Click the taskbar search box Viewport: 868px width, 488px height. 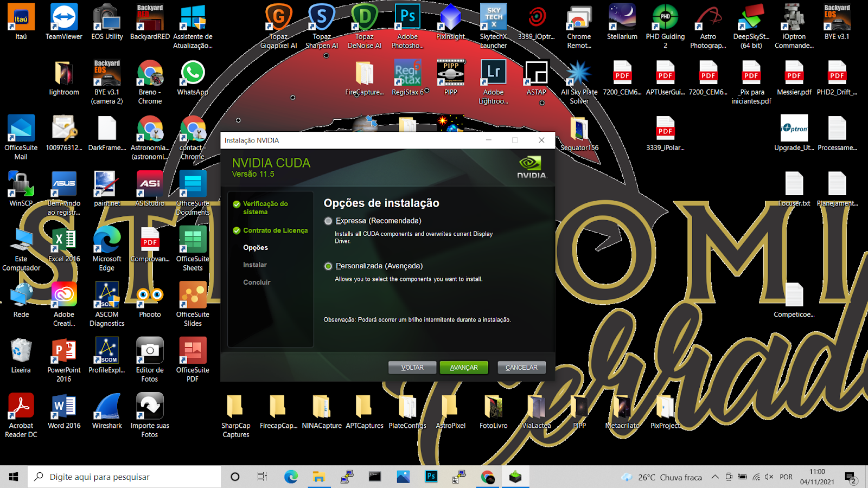[124, 477]
